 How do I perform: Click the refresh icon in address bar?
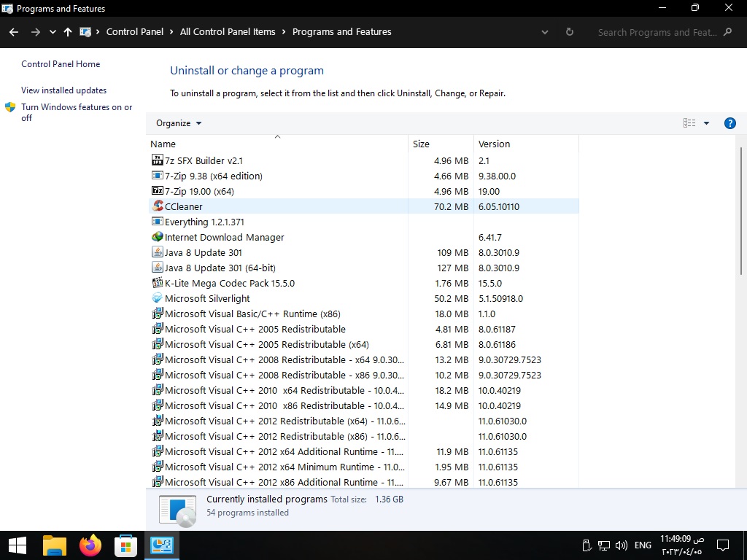point(569,32)
